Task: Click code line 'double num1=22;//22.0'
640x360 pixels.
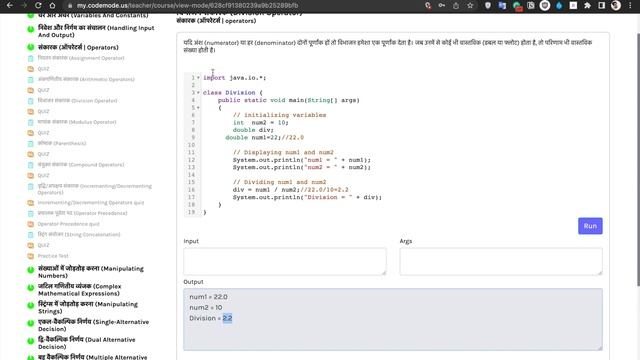Action: pos(264,138)
